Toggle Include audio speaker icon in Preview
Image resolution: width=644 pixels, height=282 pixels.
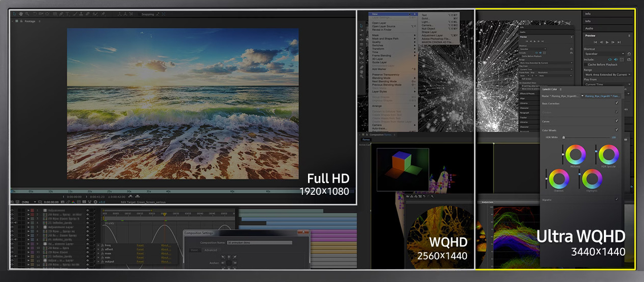616,59
